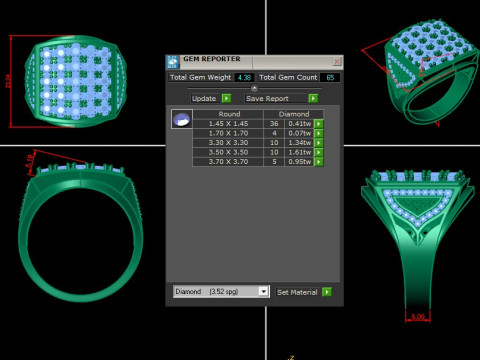Click the round expander knob below totals
Image resolution: width=480 pixels, height=360 pixels.
click(254, 88)
